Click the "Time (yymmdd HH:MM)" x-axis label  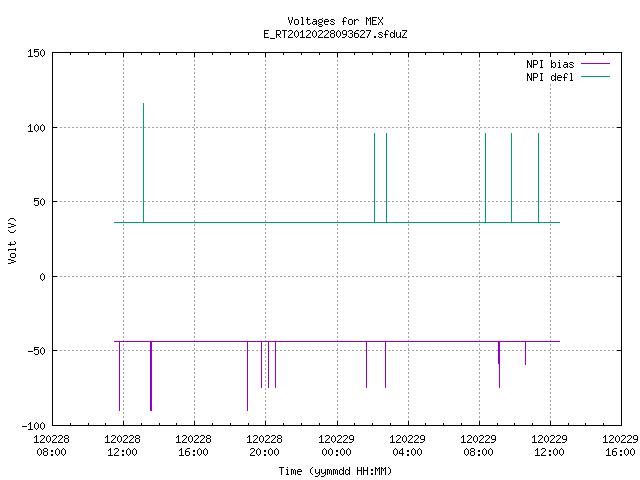tap(335, 471)
